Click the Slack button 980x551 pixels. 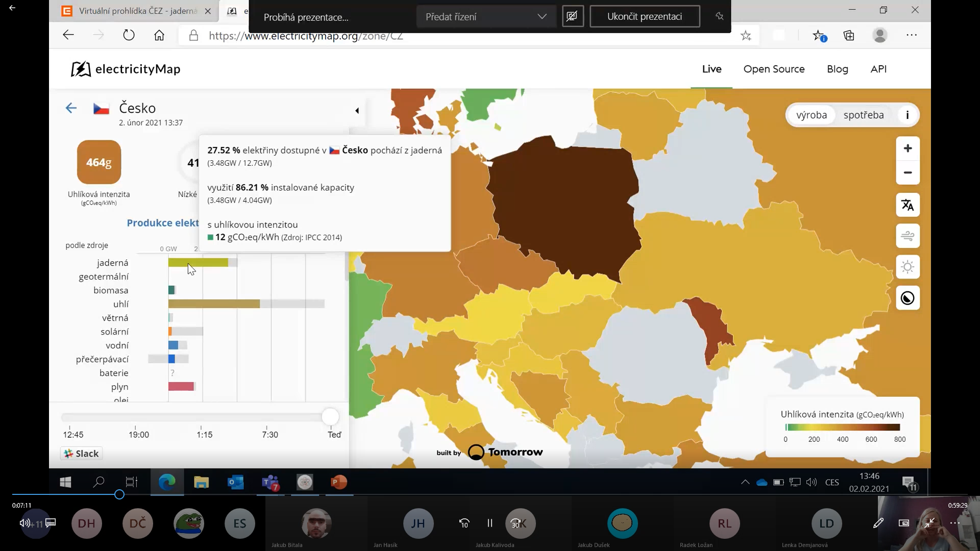[x=82, y=454]
